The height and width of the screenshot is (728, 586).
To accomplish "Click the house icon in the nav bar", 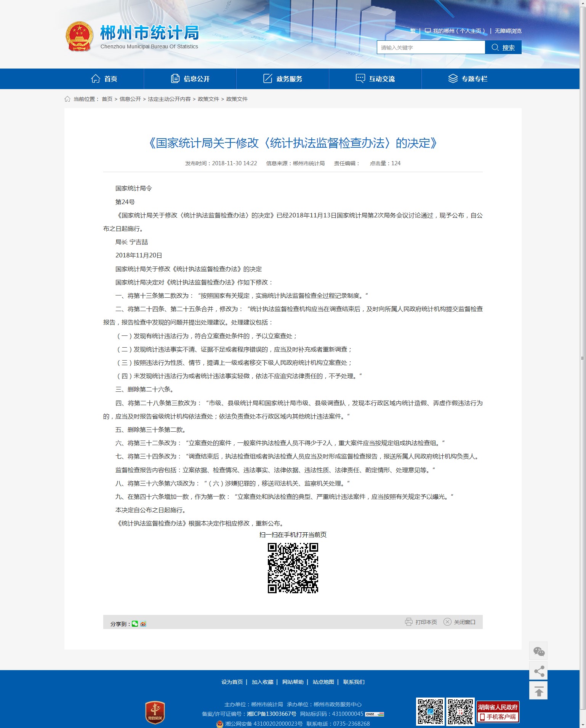I will [x=95, y=78].
